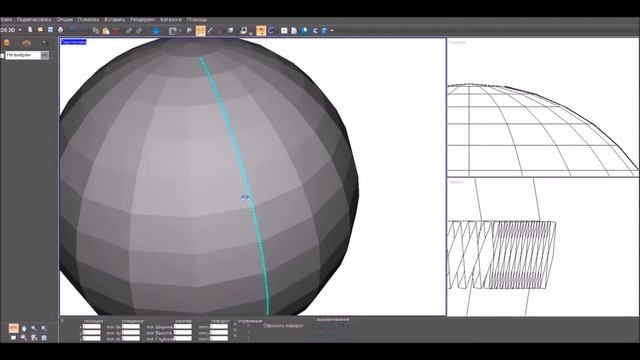
Task: Click the orange sphere icon in left panel
Action: point(7,43)
